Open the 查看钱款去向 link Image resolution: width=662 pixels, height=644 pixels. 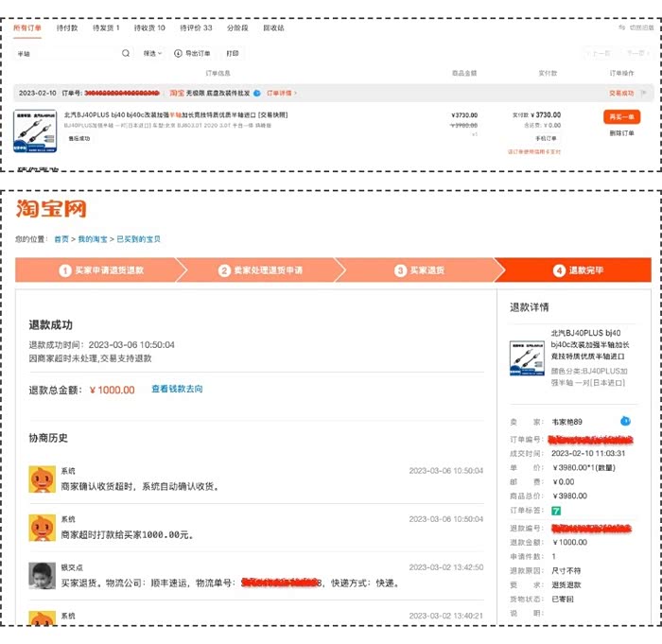coord(177,389)
